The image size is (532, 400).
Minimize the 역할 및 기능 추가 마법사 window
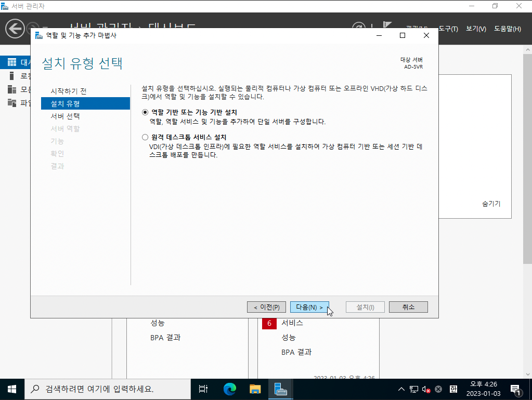[x=379, y=35]
